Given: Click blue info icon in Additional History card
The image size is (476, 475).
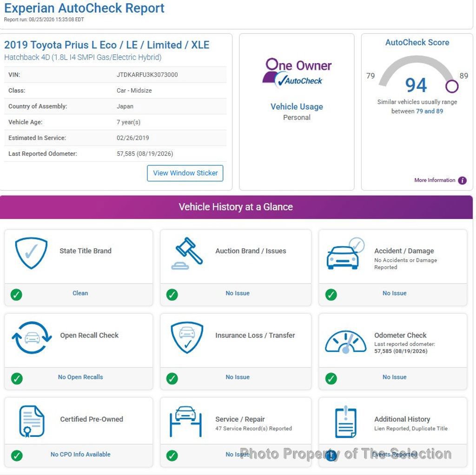Looking at the screenshot, I should (331, 455).
